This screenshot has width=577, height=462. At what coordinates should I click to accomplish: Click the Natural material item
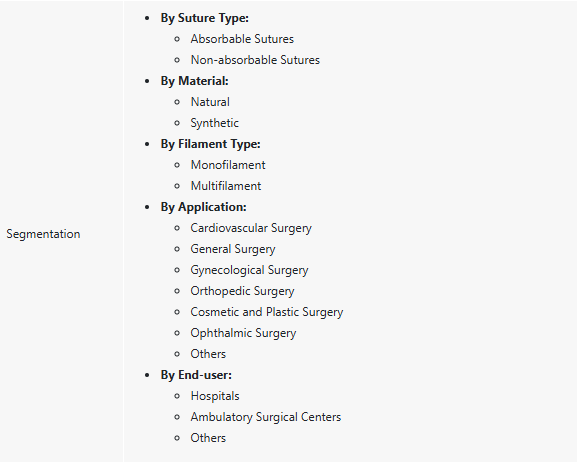[x=210, y=102]
